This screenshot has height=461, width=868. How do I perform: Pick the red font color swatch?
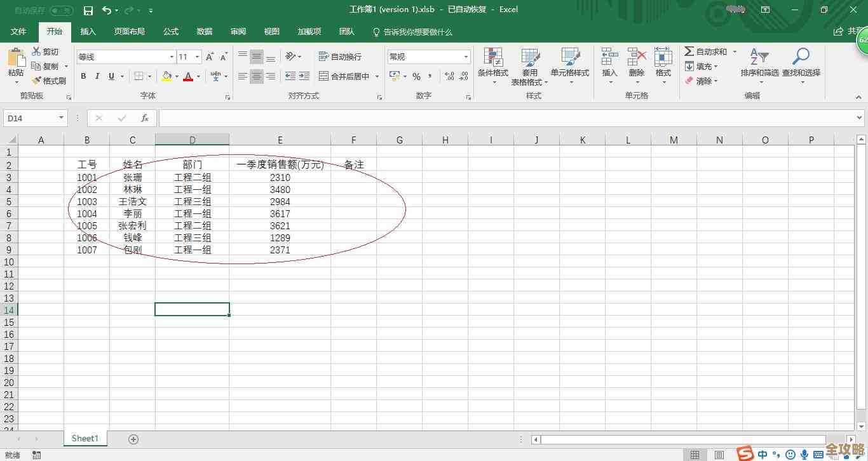[189, 79]
